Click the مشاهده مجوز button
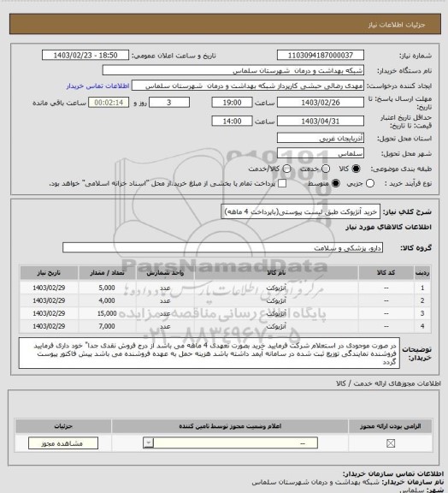The image size is (448, 493). pyautogui.click(x=63, y=443)
